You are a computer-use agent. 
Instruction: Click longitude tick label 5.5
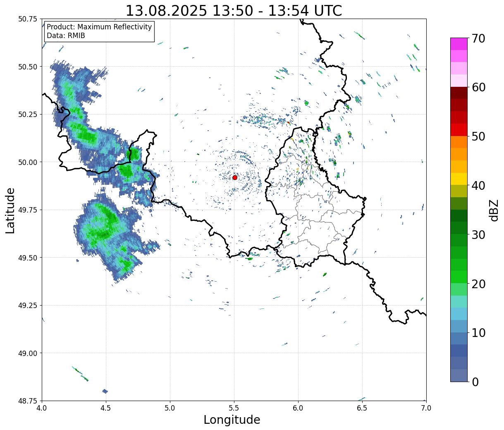point(234,408)
